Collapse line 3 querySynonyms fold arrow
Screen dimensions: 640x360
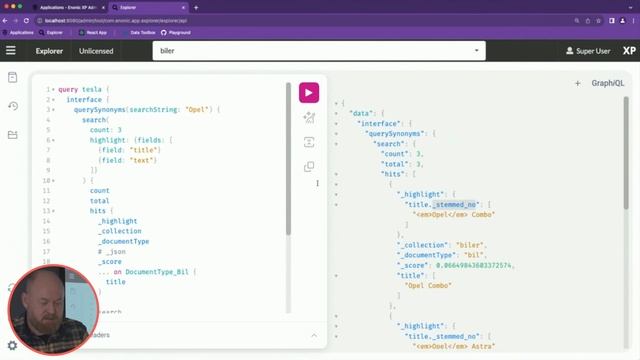[53, 110]
